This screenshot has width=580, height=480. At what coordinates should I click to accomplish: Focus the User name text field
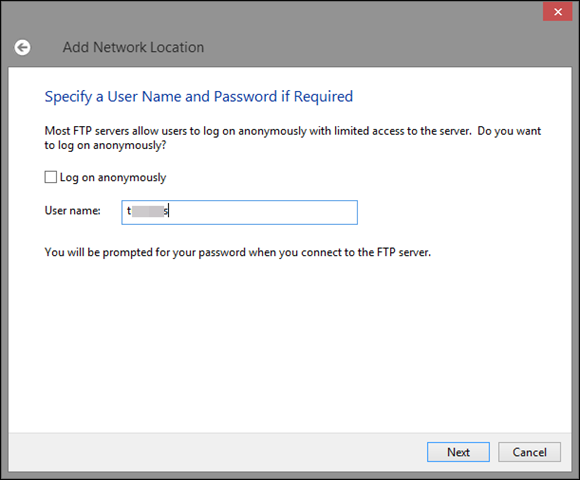coord(239,212)
